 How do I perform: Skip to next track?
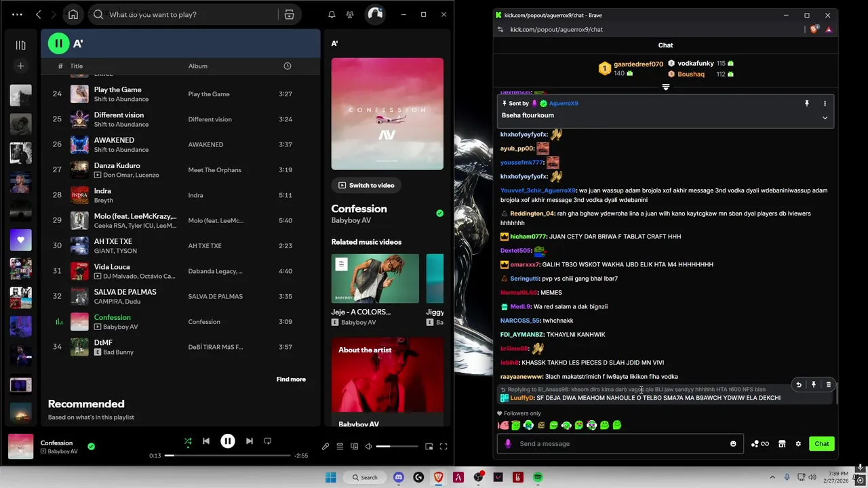(x=249, y=441)
